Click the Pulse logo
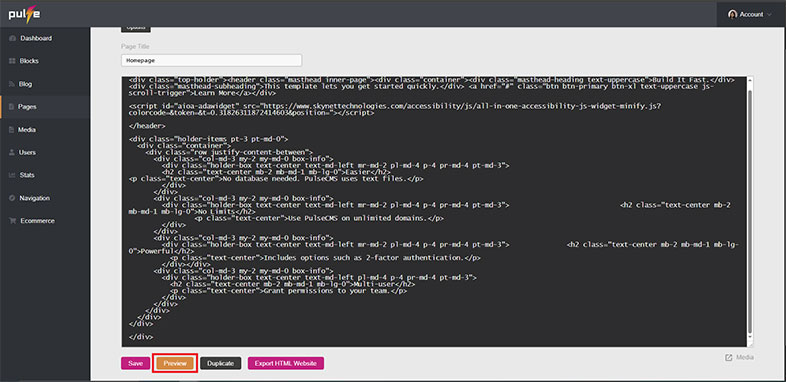This screenshot has width=786, height=382. pos(25,14)
